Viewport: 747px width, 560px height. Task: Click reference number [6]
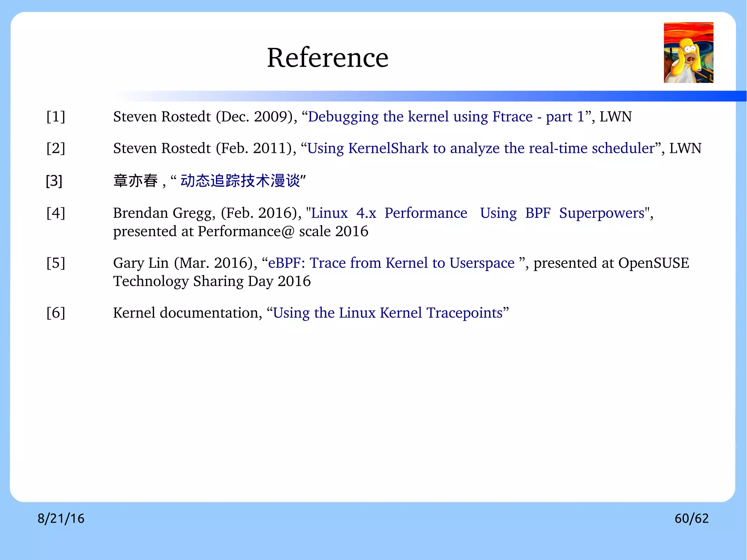point(56,313)
